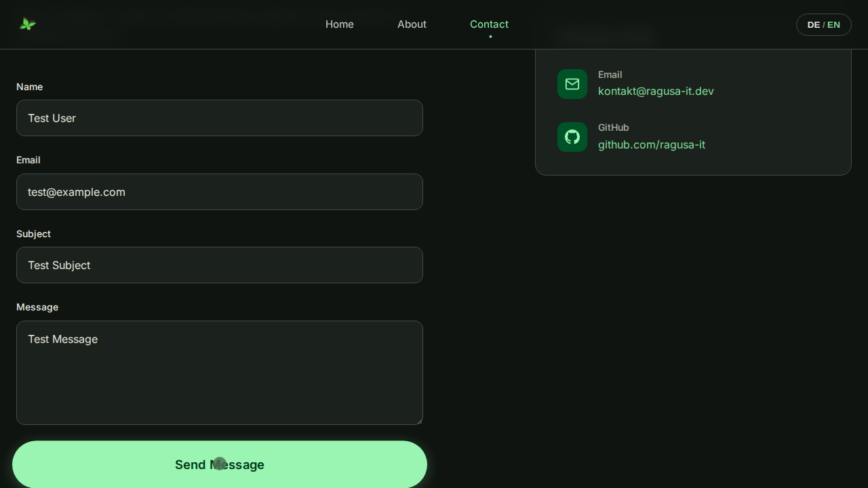Click the green leaf logo
The height and width of the screenshot is (488, 868).
[x=28, y=24]
